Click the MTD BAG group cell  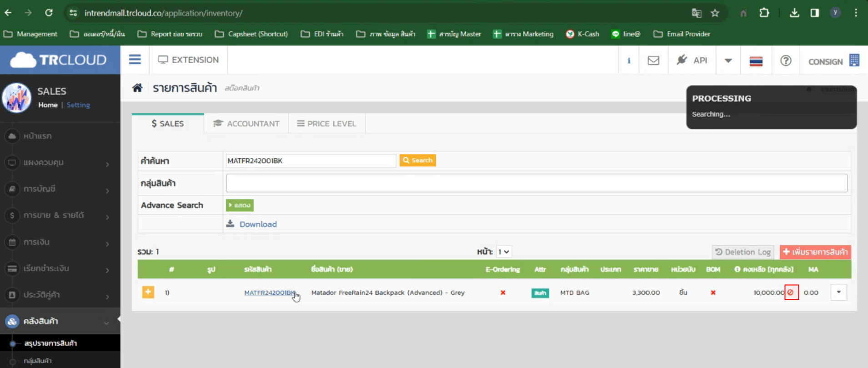tap(575, 292)
